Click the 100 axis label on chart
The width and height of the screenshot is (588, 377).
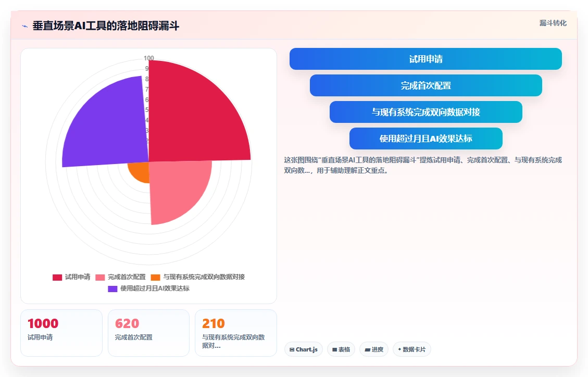coord(148,58)
